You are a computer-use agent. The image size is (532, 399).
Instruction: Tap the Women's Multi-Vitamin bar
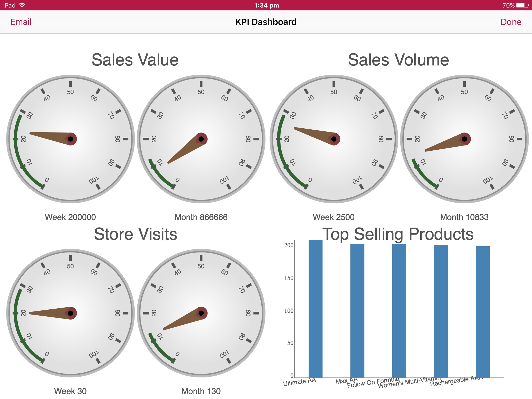pos(441,311)
